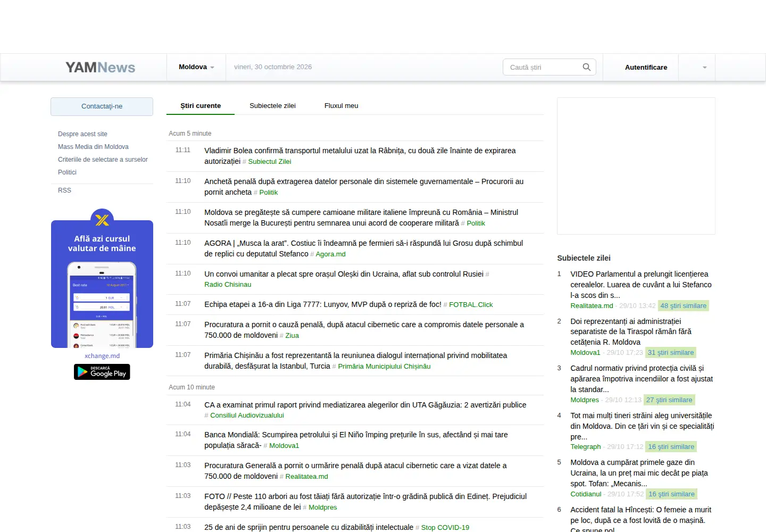Click 48 știri similare badge

point(684,306)
